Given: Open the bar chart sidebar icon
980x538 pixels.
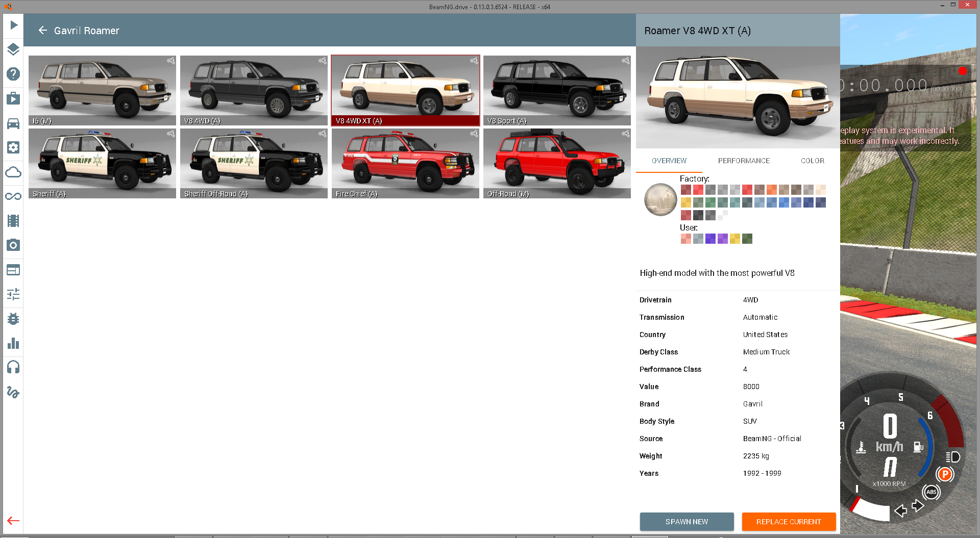Looking at the screenshot, I should click(x=13, y=343).
